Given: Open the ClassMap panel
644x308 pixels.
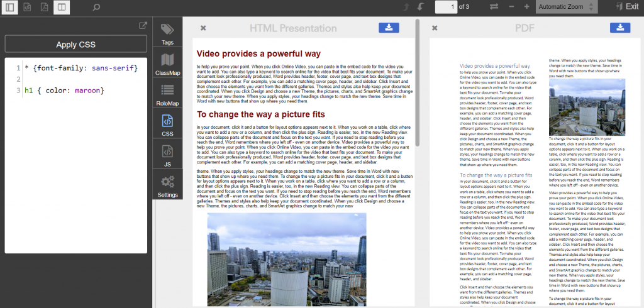Looking at the screenshot, I should (167, 63).
